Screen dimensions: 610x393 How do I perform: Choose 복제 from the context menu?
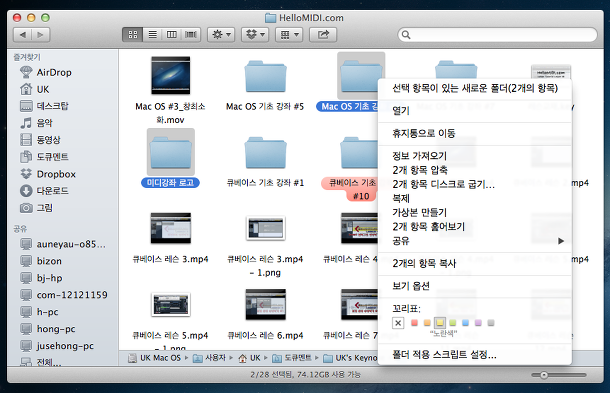tap(475, 198)
